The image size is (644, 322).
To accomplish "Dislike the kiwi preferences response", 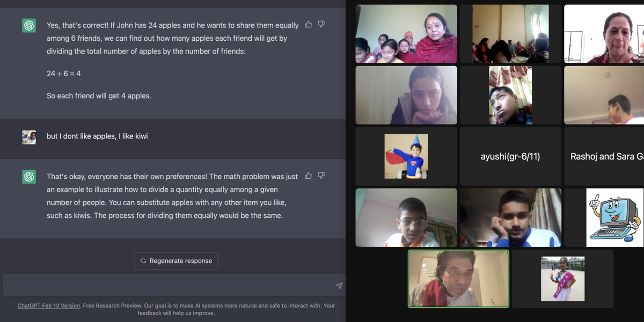I will [x=321, y=175].
